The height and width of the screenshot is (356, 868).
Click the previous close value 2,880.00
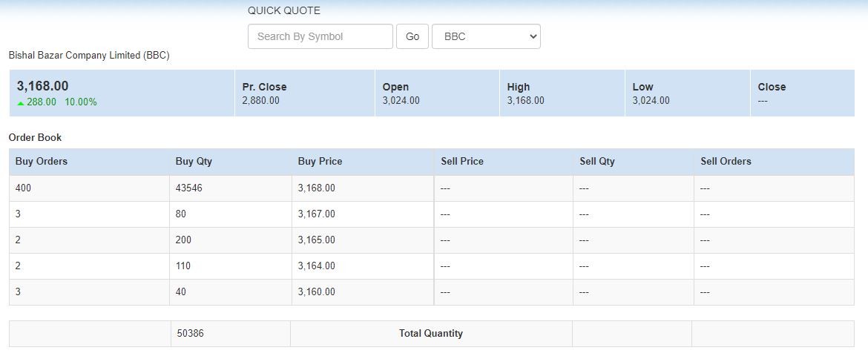click(x=260, y=100)
